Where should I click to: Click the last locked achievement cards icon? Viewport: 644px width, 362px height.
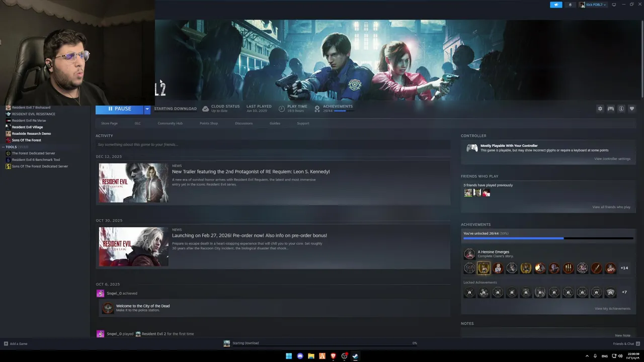610,292
